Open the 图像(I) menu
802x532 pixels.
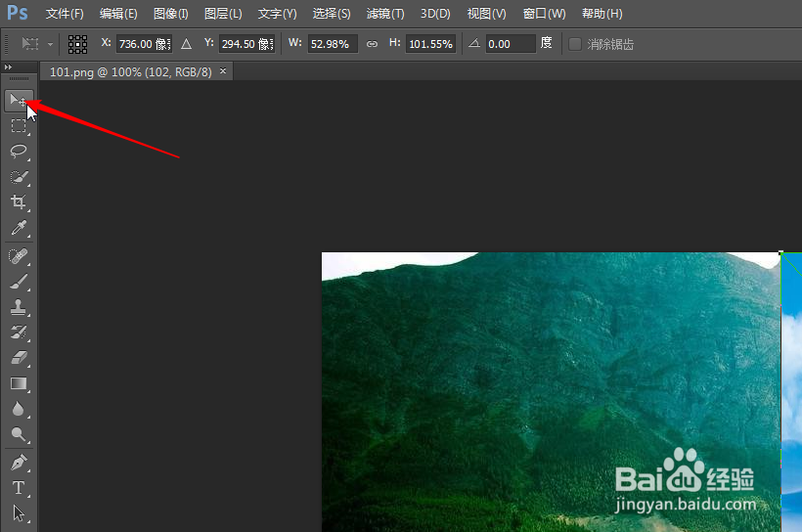[171, 14]
